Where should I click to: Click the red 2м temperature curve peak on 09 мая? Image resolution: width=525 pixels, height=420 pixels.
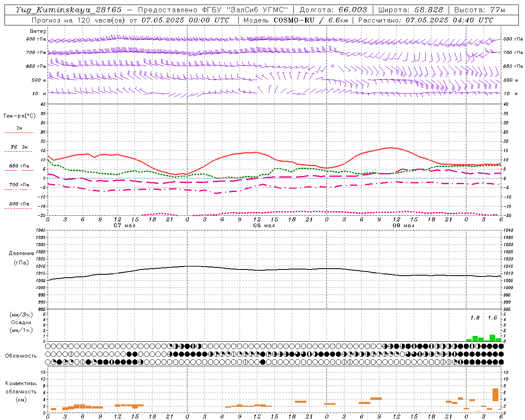390,148
